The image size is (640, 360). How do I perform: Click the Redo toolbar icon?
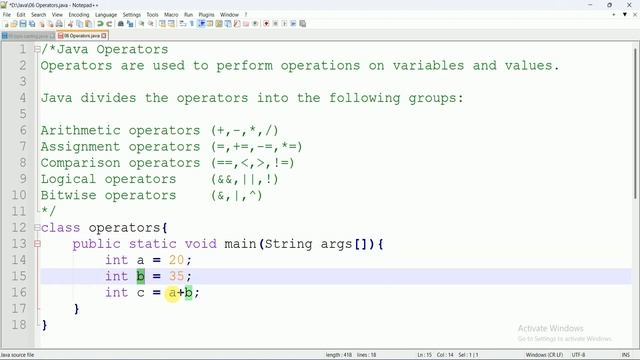(109, 24)
